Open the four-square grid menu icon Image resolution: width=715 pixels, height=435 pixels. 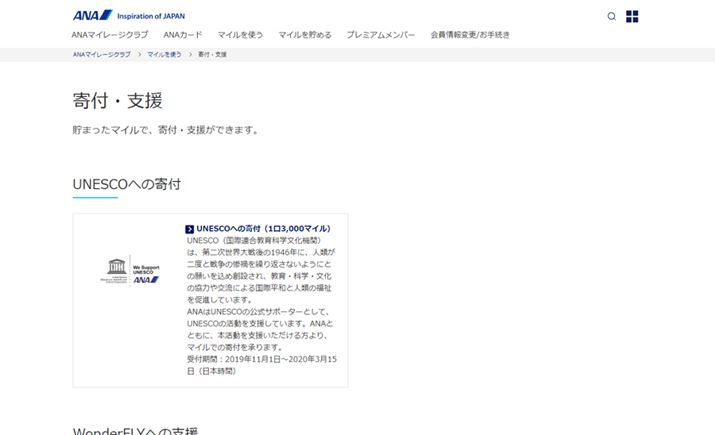tap(632, 16)
